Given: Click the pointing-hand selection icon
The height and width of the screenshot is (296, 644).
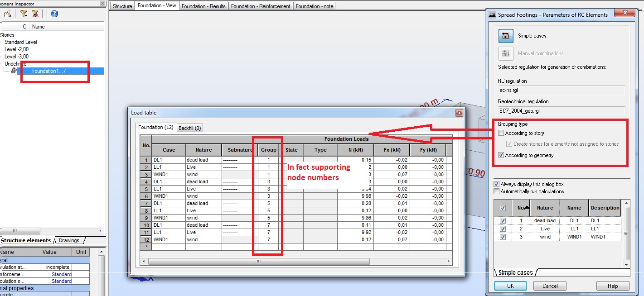Looking at the screenshot, I should pos(7,14).
